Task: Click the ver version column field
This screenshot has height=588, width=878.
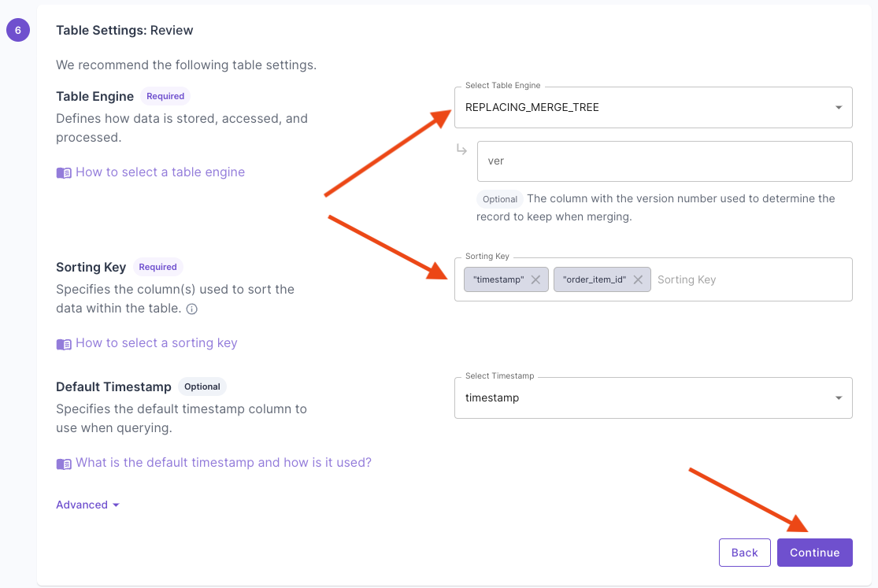Action: click(664, 161)
